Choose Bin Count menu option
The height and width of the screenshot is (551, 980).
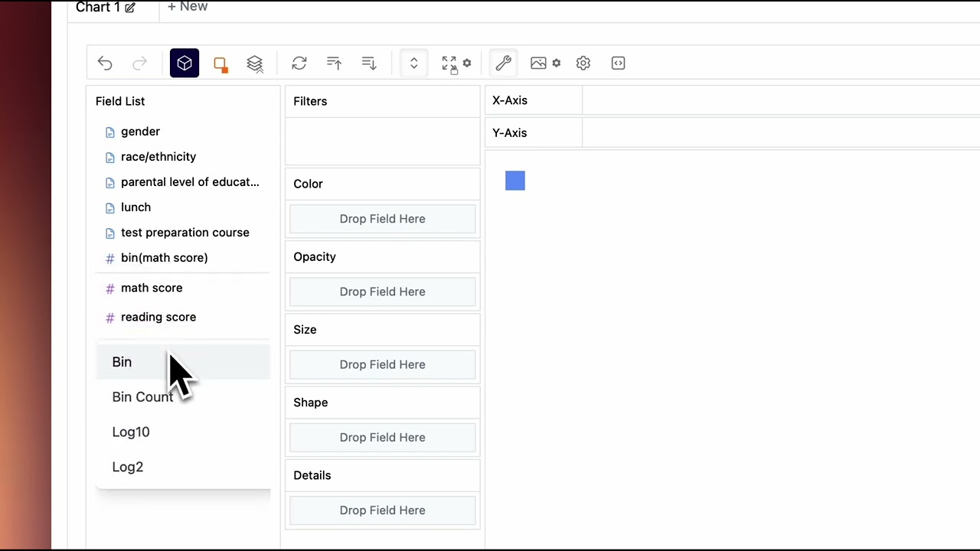[142, 397]
